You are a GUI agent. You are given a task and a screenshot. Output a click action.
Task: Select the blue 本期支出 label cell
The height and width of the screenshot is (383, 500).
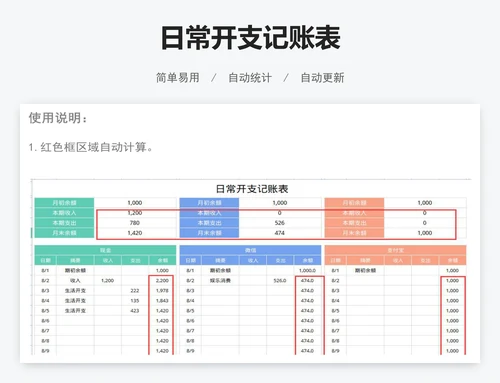tap(209, 223)
